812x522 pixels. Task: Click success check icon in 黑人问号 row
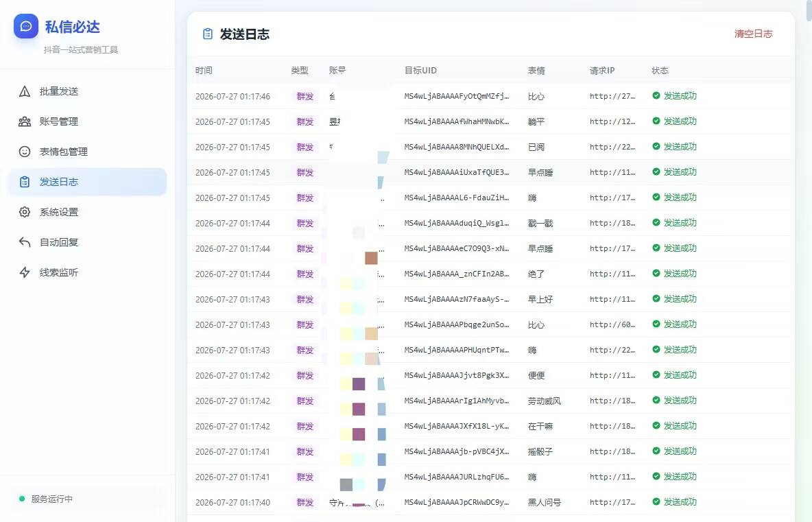656,502
